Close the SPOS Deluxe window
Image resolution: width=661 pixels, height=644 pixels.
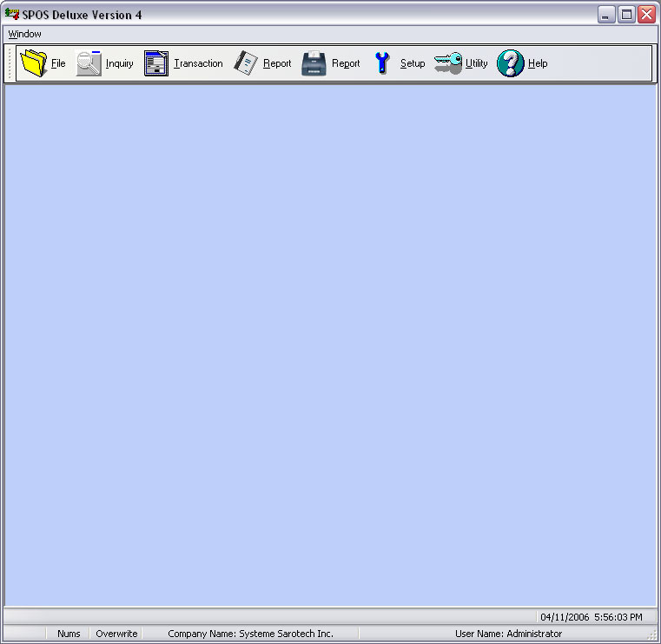click(x=646, y=15)
